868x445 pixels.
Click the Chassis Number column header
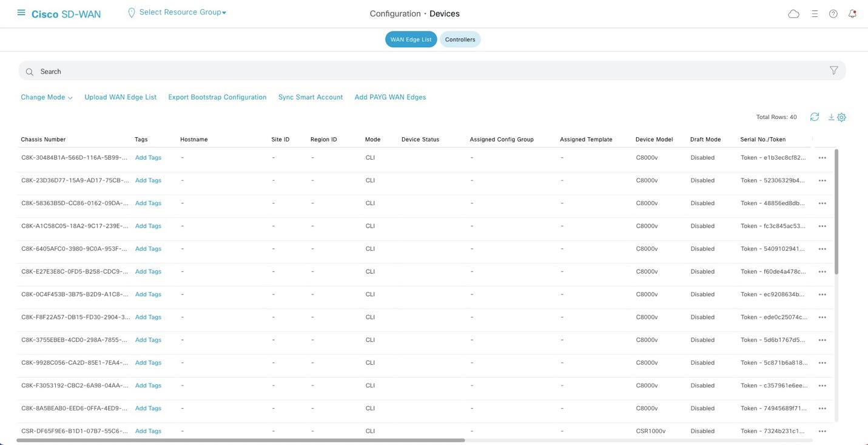tap(43, 140)
